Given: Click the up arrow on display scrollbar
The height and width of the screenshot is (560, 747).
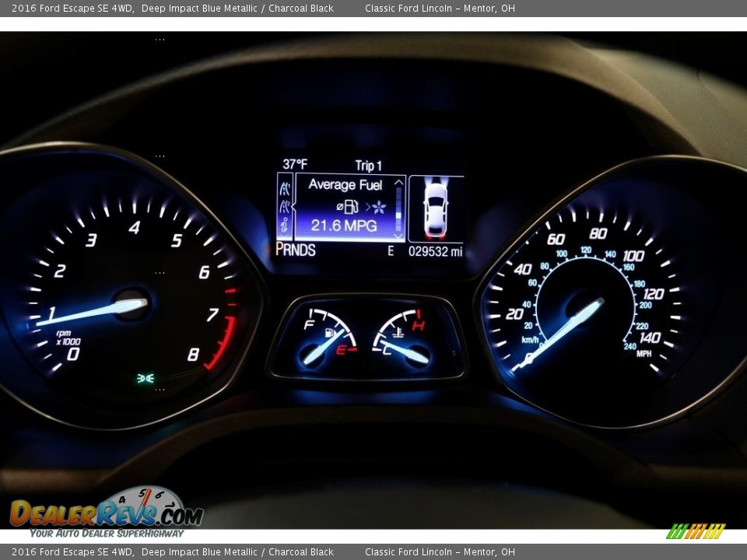Looking at the screenshot, I should click(399, 184).
